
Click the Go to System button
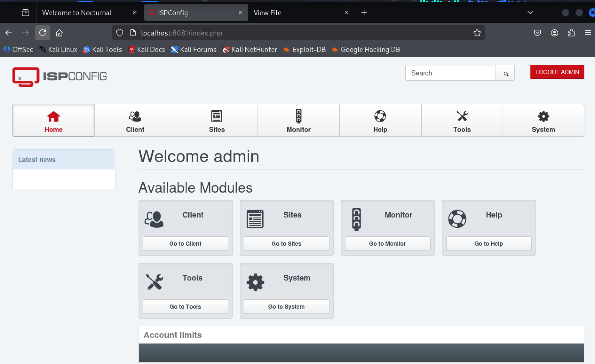(286, 307)
